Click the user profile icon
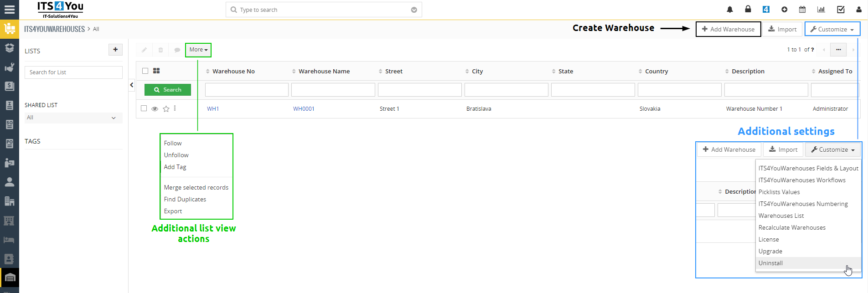The image size is (868, 293). click(859, 10)
